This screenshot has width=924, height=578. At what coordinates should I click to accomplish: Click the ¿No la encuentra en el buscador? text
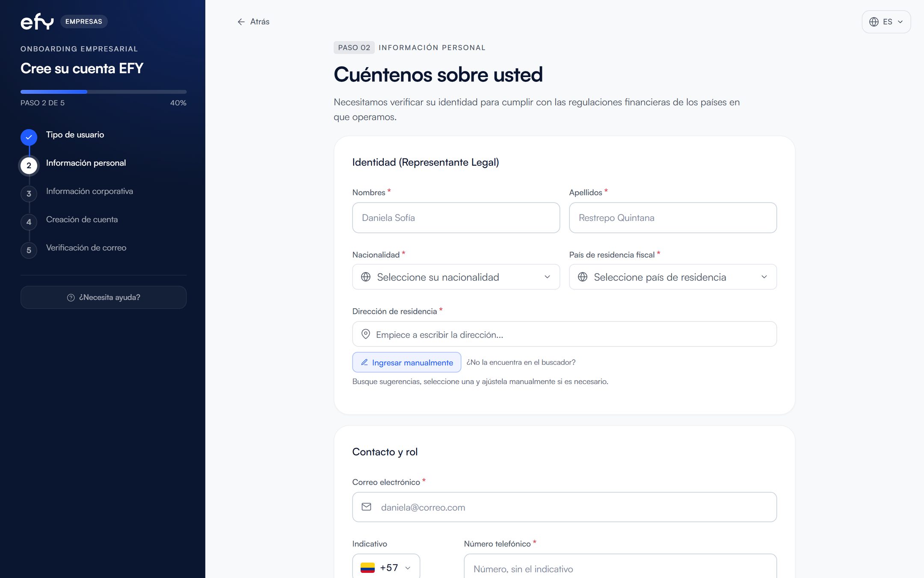pyautogui.click(x=521, y=362)
